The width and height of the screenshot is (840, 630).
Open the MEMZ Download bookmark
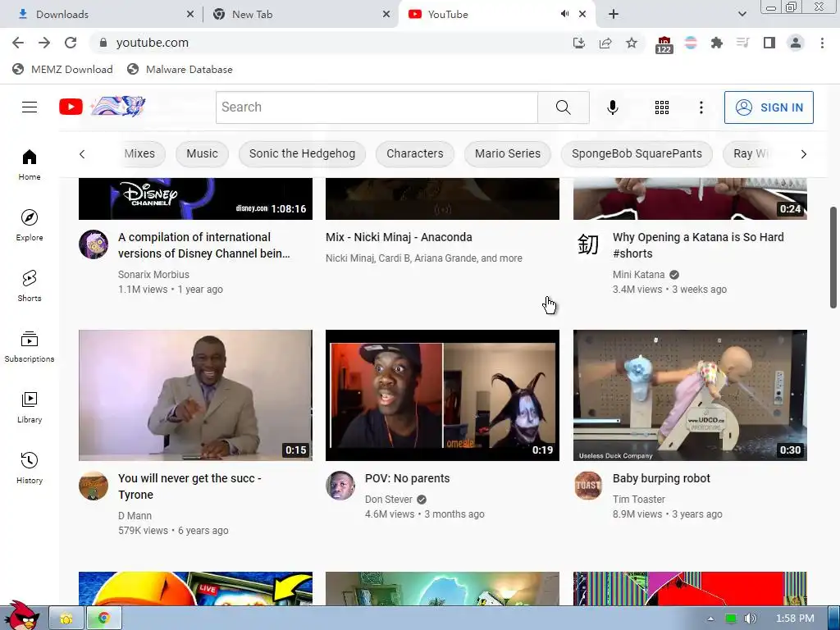point(62,69)
